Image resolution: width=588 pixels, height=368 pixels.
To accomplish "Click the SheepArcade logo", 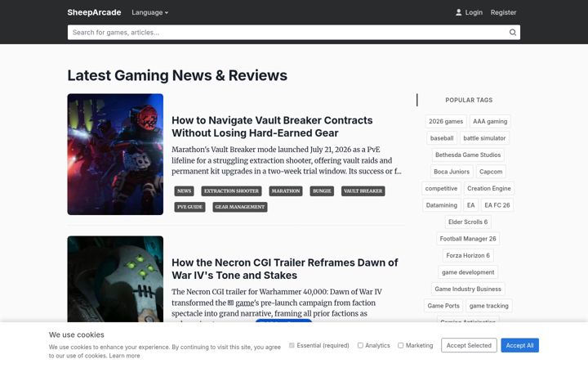I will (94, 12).
